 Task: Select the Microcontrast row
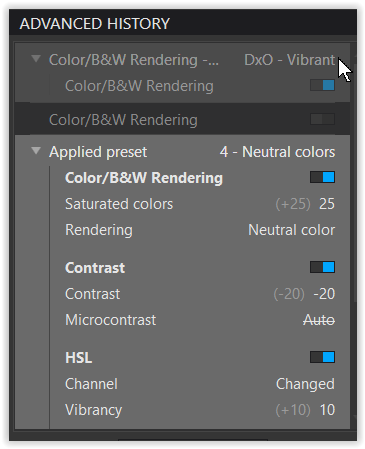click(x=199, y=320)
